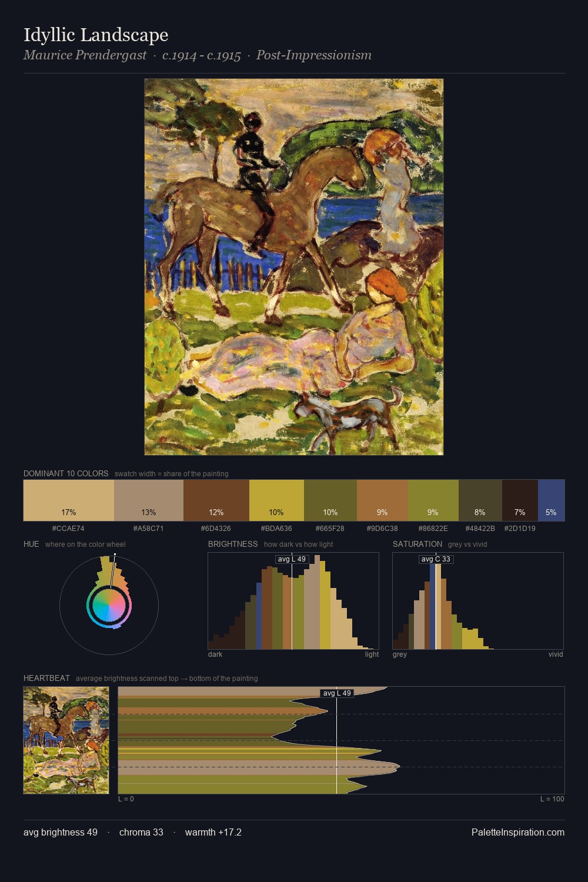
Task: Click 'chroma 33' in the footer
Action: click(141, 832)
